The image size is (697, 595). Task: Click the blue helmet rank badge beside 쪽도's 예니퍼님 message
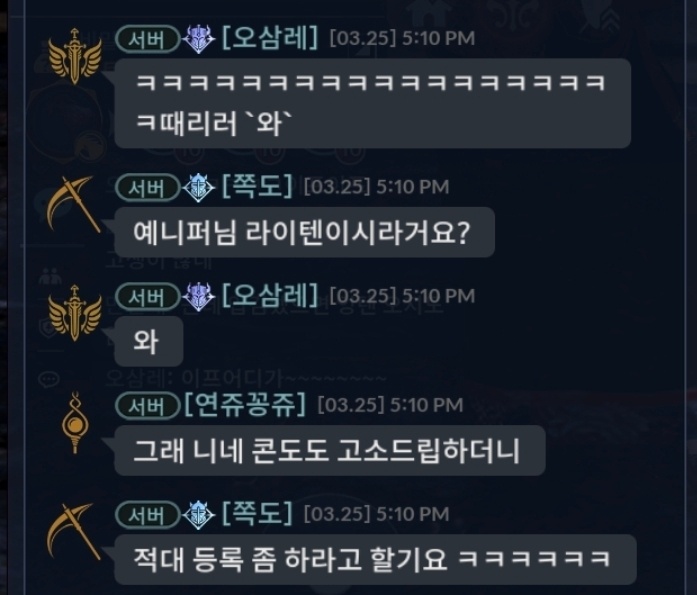pos(199,188)
